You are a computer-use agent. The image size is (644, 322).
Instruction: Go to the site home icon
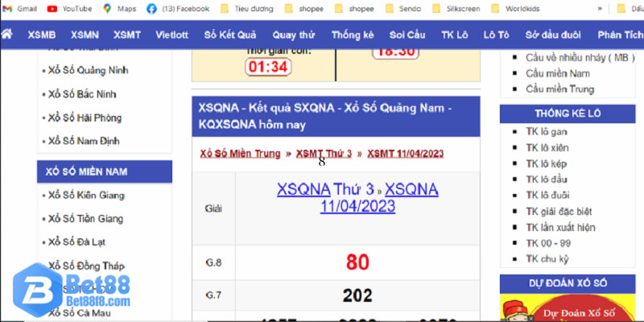click(x=6, y=35)
